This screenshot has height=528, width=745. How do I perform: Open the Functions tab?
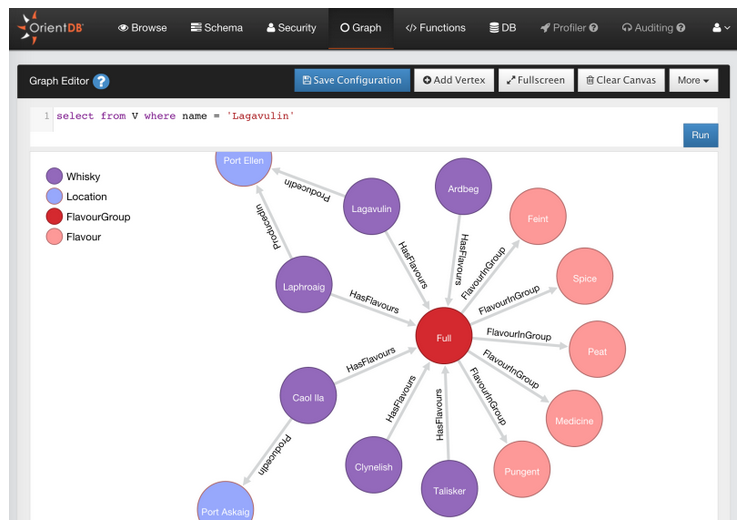pyautogui.click(x=435, y=28)
